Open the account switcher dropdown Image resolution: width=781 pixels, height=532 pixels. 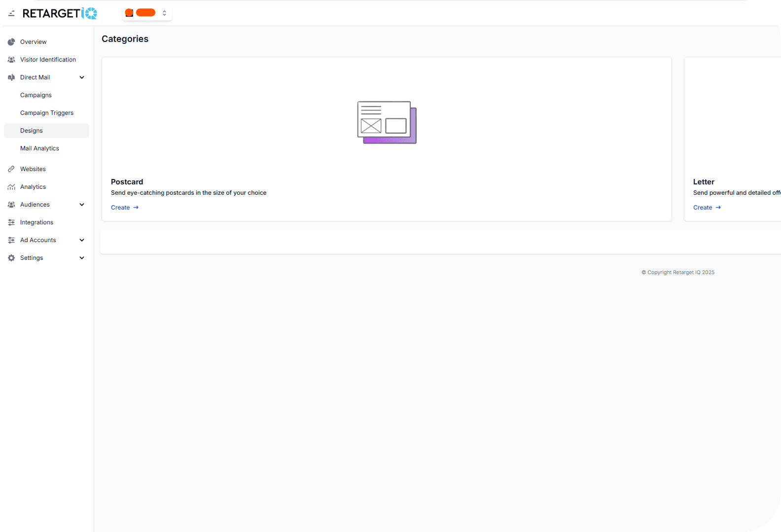pos(147,13)
